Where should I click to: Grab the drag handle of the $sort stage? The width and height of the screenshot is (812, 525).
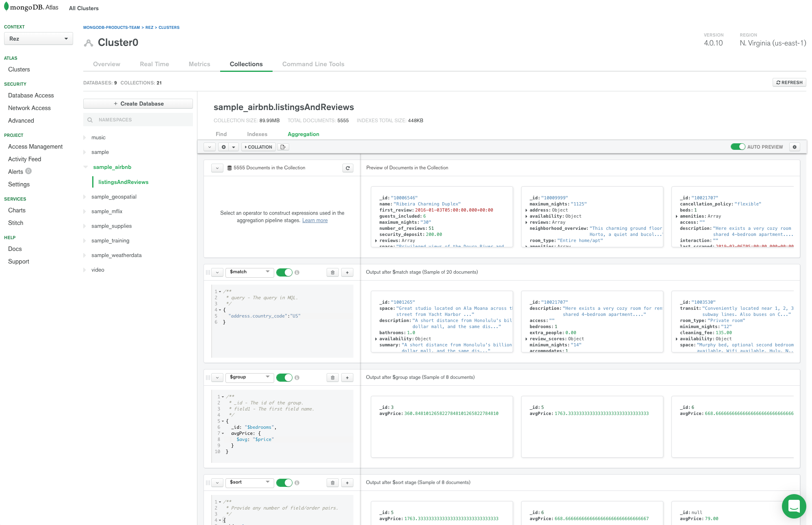208,483
